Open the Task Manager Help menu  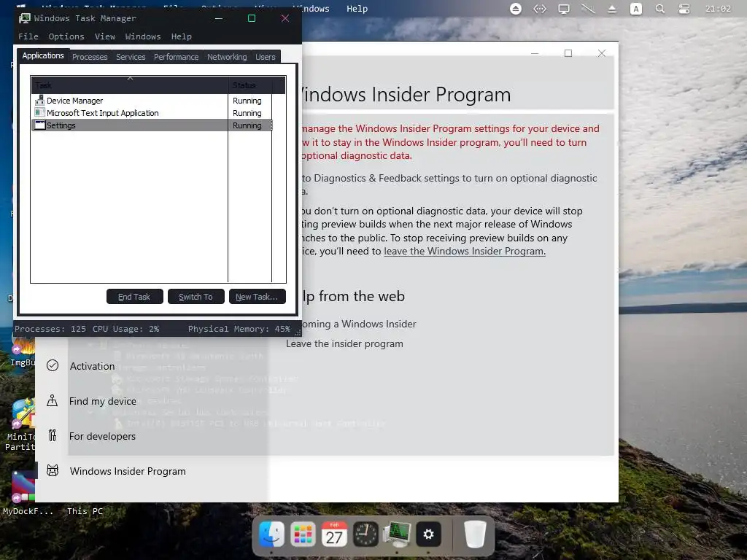click(182, 36)
